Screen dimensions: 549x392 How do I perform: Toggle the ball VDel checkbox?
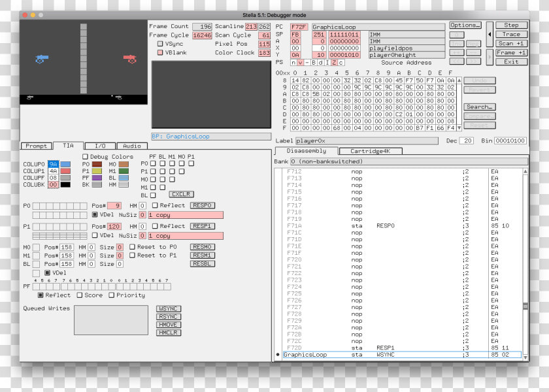pos(47,272)
